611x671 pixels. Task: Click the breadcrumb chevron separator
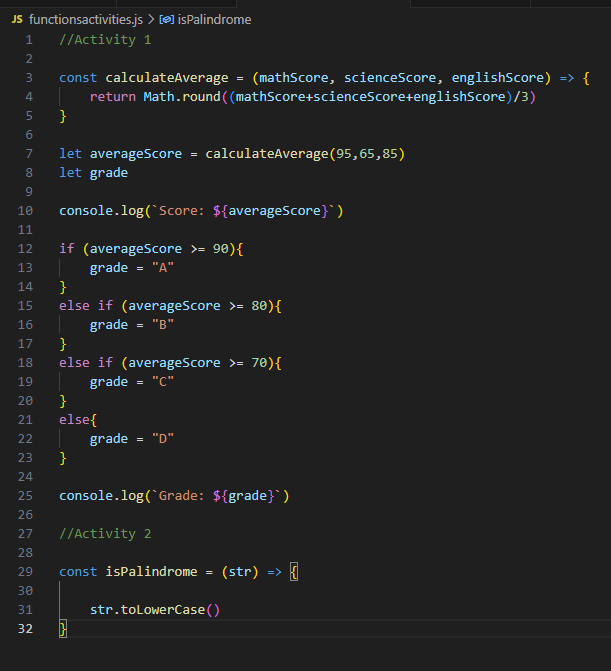(150, 19)
